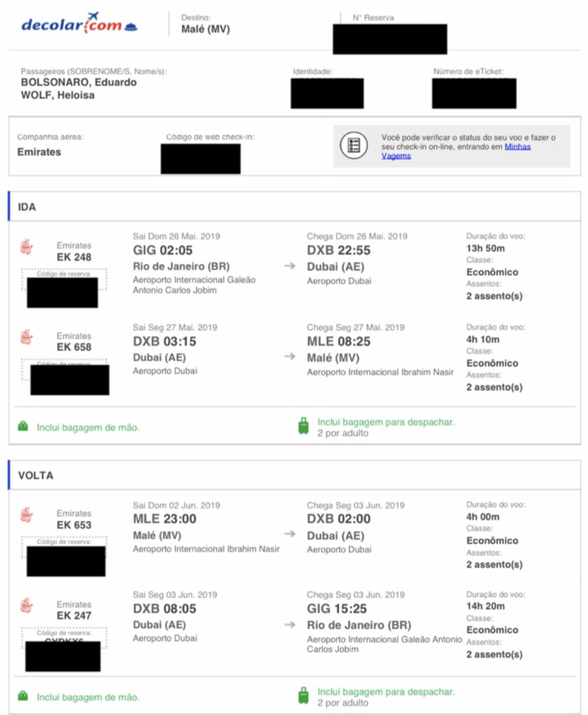Click Rio de Janeiro (BR) arrival city
This screenshot has height=715, width=588.
point(359,625)
